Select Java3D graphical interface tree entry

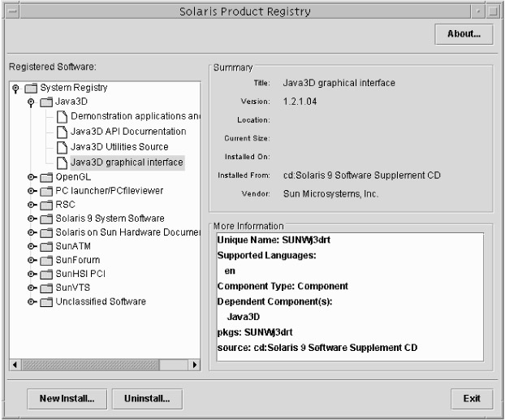pos(126,162)
